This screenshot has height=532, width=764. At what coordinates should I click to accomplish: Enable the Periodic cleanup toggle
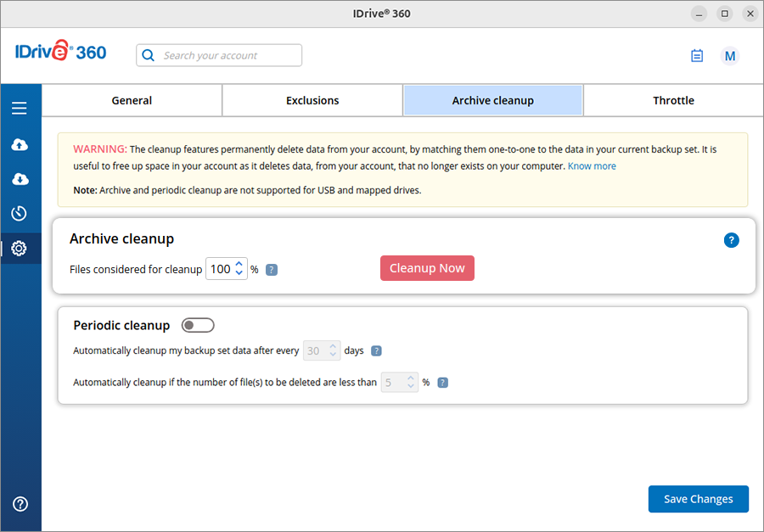coord(198,325)
